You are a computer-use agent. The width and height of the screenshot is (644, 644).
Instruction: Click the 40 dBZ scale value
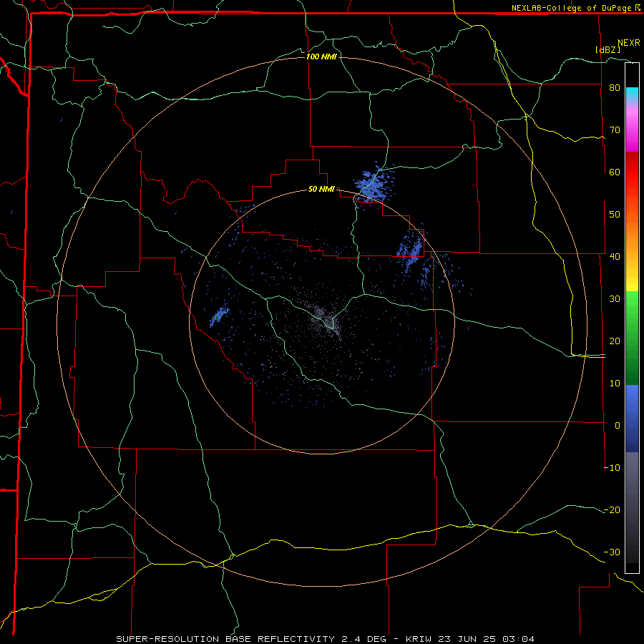(615, 257)
